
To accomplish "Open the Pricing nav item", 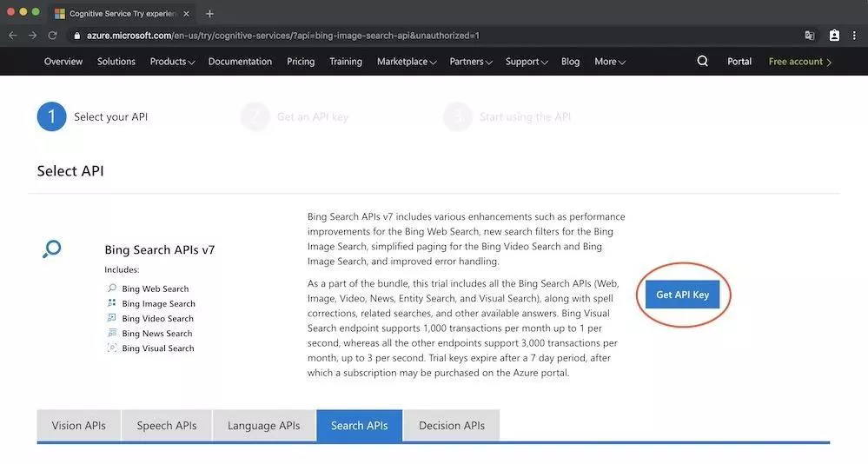I will pyautogui.click(x=301, y=62).
